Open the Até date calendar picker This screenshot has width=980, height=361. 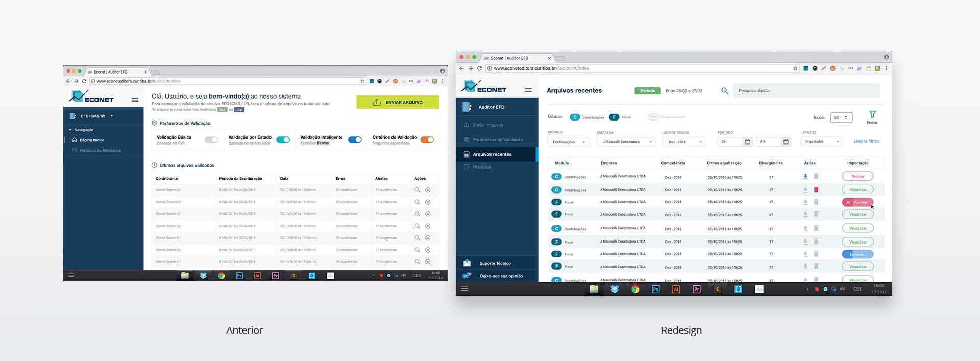pos(786,141)
